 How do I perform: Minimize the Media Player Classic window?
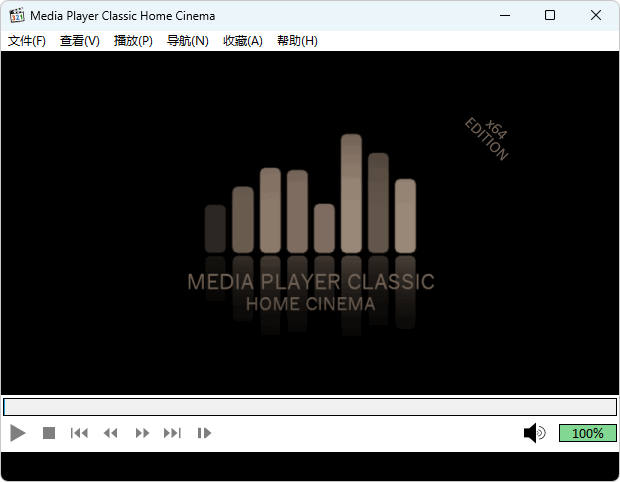pos(504,16)
